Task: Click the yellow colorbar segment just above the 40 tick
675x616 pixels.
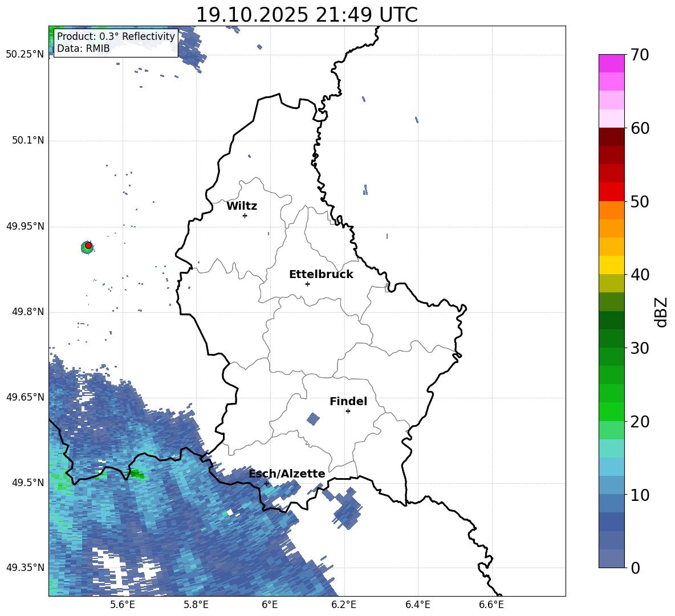Action: [x=612, y=265]
